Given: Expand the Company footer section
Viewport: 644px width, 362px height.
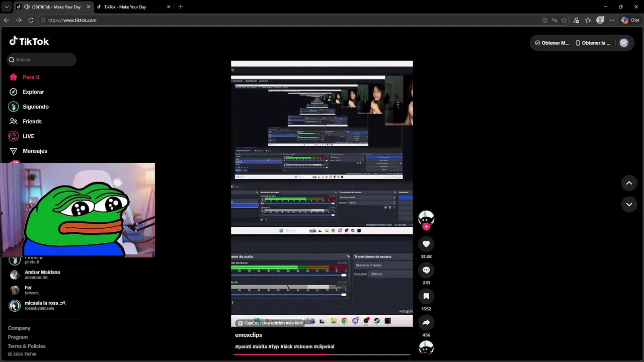Looking at the screenshot, I should pyautogui.click(x=19, y=328).
